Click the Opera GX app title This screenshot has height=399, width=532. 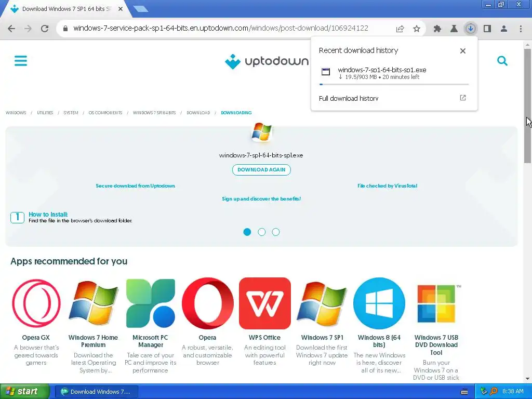click(36, 338)
